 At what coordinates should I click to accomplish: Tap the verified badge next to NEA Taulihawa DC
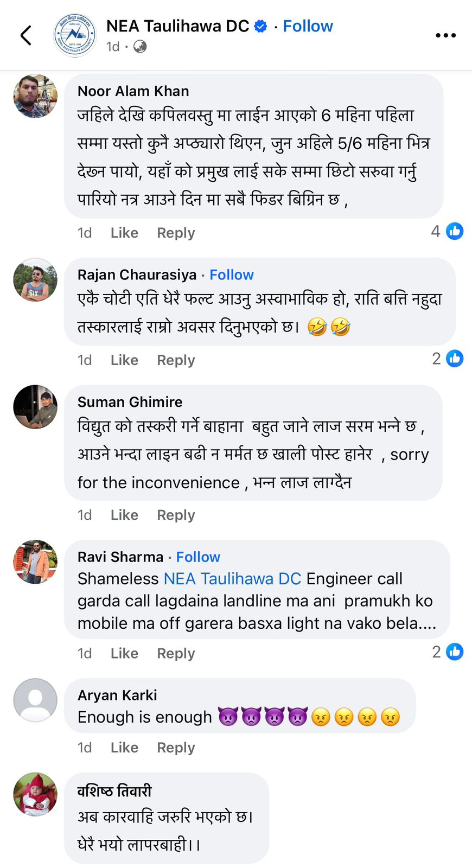(x=261, y=26)
